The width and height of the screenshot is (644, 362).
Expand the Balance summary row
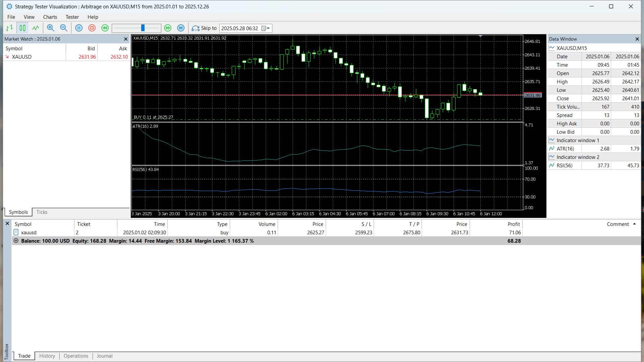pyautogui.click(x=16, y=241)
